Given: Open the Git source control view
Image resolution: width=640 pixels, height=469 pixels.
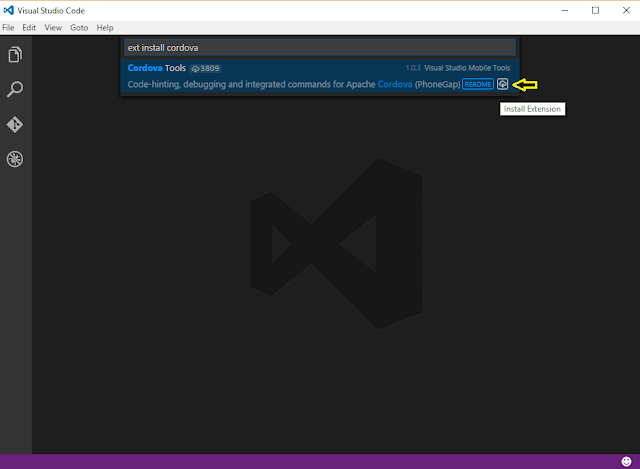Looking at the screenshot, I should point(15,124).
